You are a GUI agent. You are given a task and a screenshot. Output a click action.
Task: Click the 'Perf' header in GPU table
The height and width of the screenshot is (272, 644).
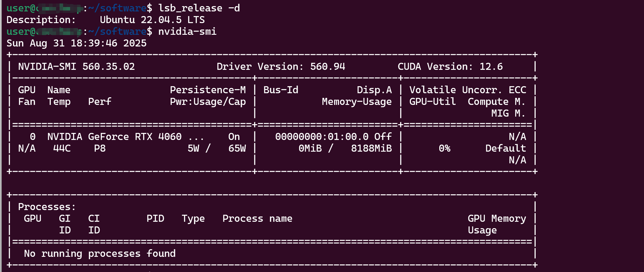pyautogui.click(x=100, y=102)
